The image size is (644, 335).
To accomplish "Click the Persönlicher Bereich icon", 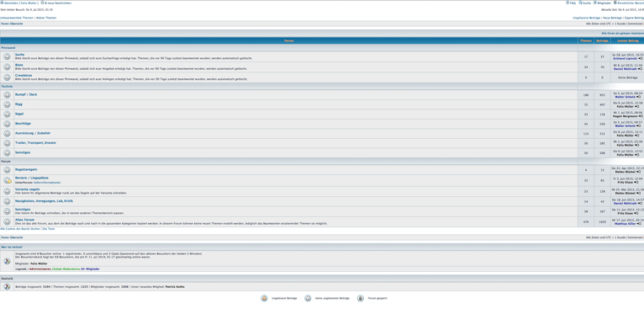I will [615, 3].
